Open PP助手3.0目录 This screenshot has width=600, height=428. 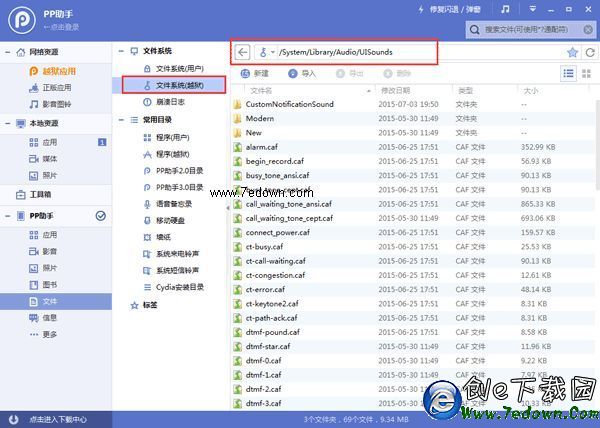point(173,187)
